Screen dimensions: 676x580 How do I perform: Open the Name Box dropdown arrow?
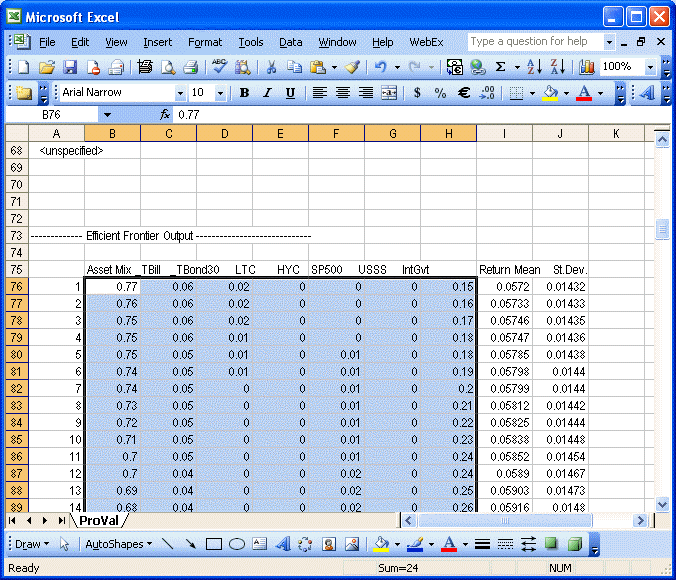(x=107, y=115)
